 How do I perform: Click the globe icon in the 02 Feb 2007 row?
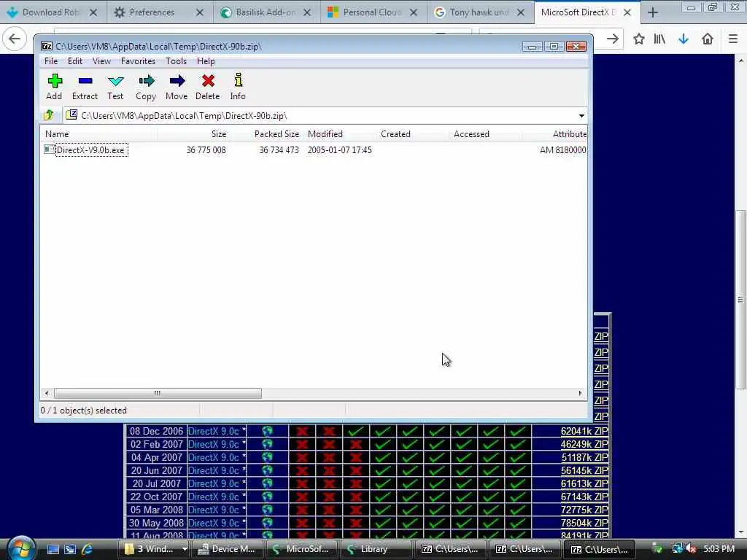click(267, 444)
